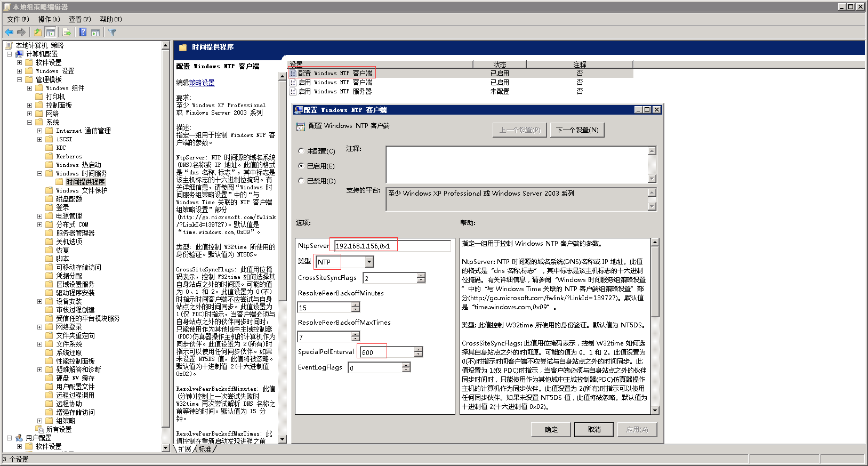
Task: Click the description pane scroll down arrow
Action: point(283,439)
